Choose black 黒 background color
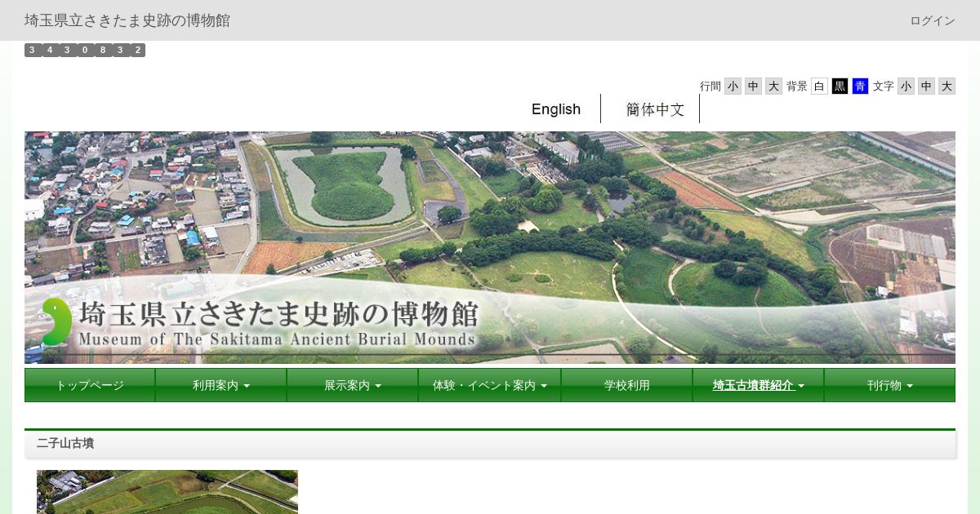Image resolution: width=980 pixels, height=514 pixels. (840, 86)
